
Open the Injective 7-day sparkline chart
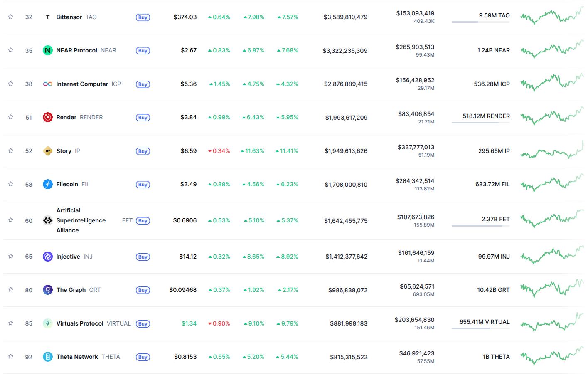[x=552, y=255]
